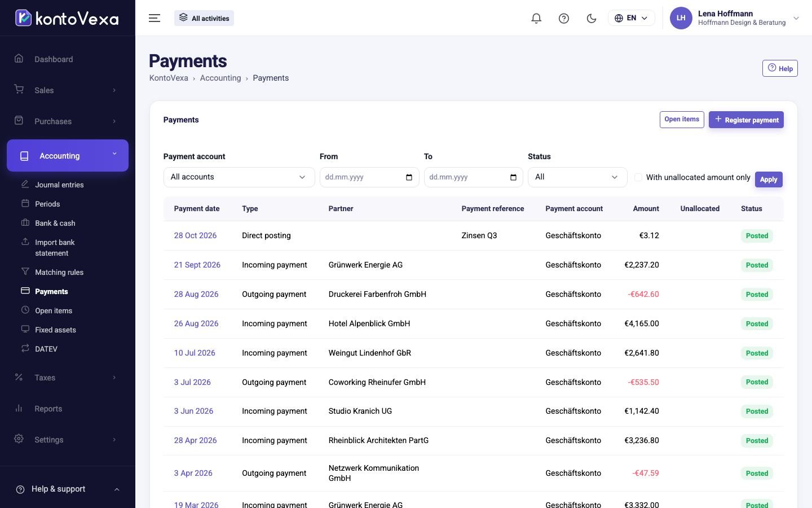
Task: Click the Reports bar chart icon
Action: (x=19, y=408)
